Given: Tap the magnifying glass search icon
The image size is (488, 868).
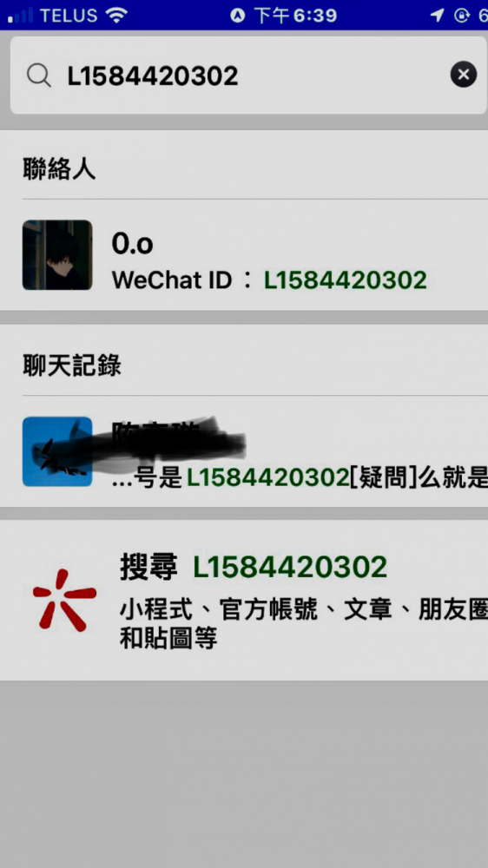Looking at the screenshot, I should (x=39, y=76).
